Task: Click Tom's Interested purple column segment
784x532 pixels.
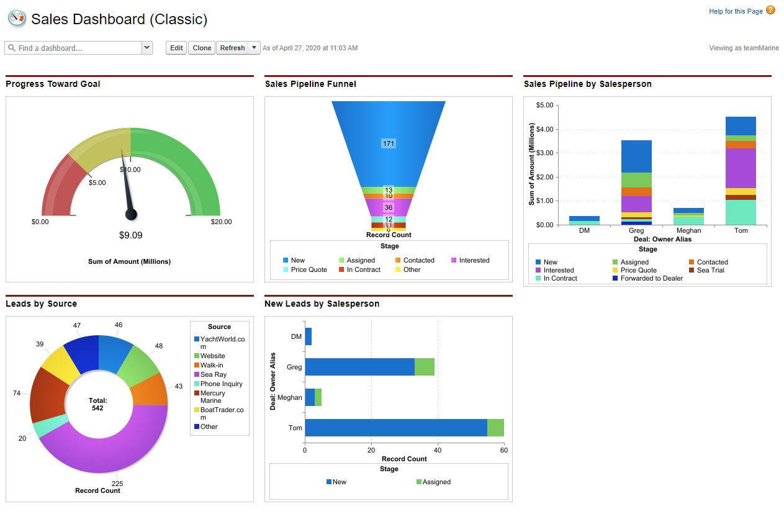Action: (x=741, y=168)
